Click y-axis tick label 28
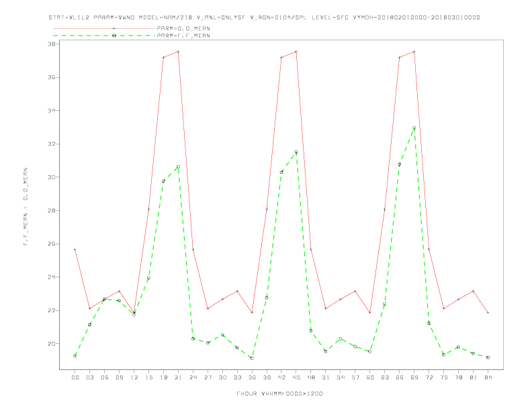Image resolution: width=532 pixels, height=411 pixels. 52,211
